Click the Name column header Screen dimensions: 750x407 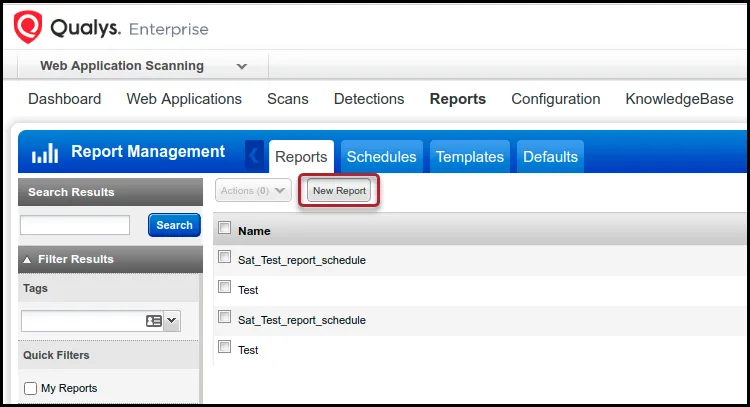tap(254, 231)
